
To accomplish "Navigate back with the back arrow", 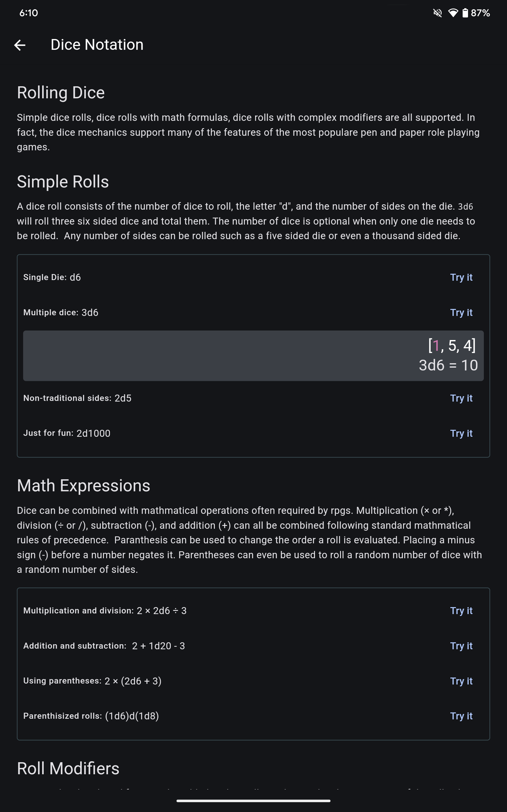I will point(20,45).
